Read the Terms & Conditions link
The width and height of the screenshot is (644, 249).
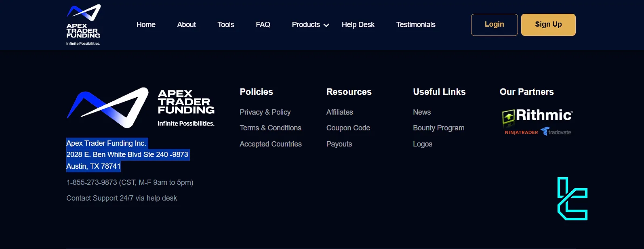click(270, 128)
